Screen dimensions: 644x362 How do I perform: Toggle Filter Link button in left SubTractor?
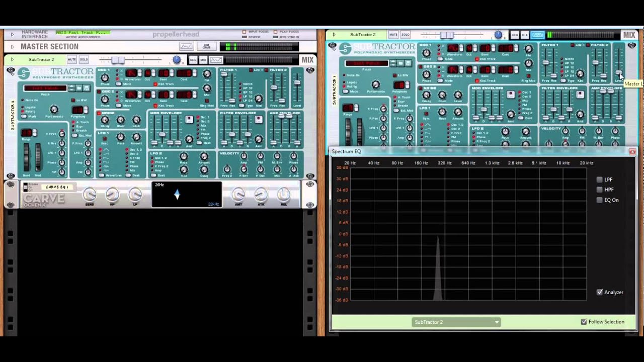(x=251, y=70)
